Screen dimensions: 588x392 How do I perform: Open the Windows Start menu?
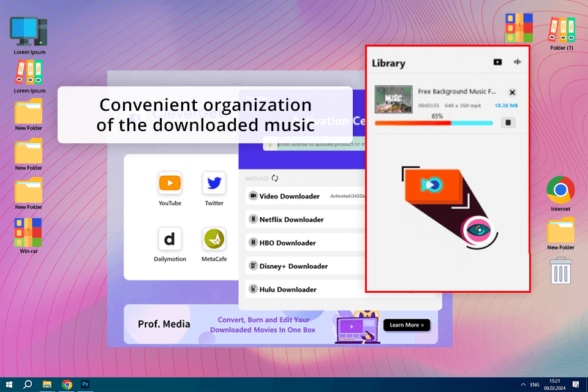(9, 385)
